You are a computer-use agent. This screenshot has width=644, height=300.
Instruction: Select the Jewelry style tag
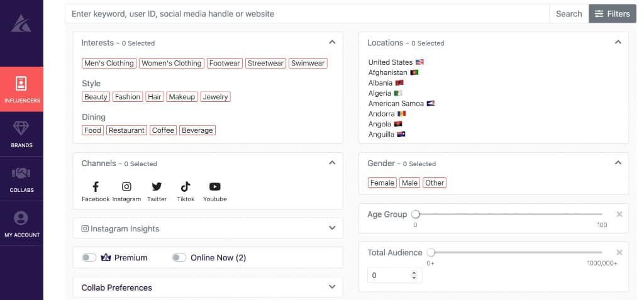click(215, 97)
